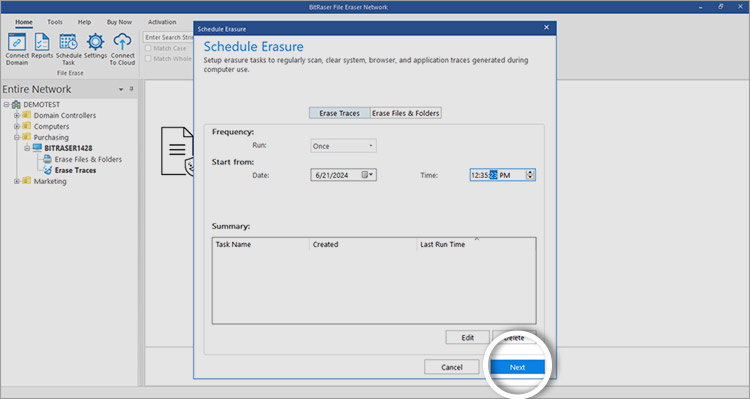Open the date picker calendar dropdown
The image size is (750, 399).
click(368, 175)
